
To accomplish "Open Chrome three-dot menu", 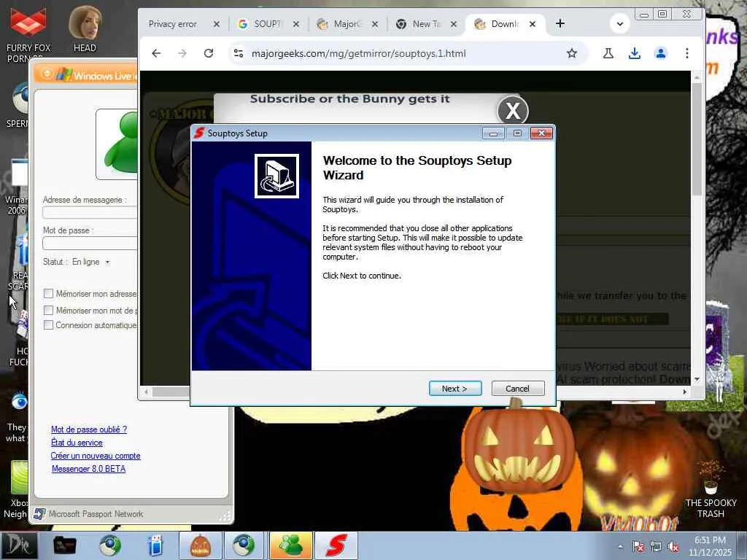I will click(x=687, y=53).
